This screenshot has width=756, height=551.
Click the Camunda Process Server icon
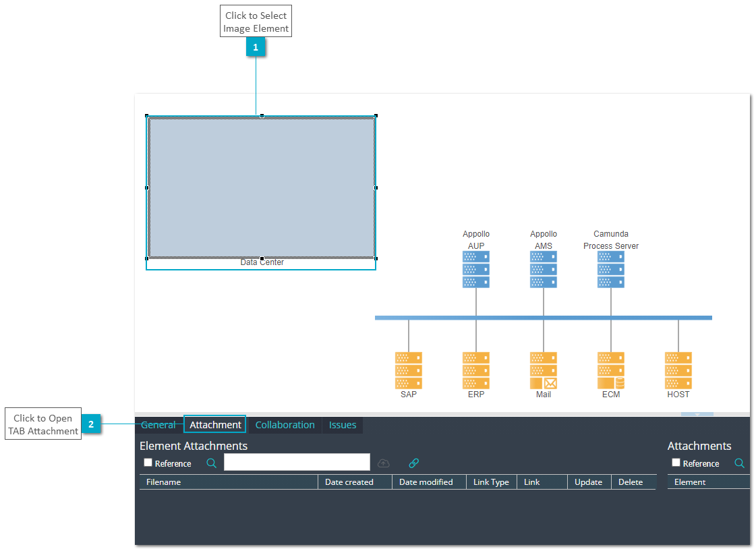pos(611,270)
